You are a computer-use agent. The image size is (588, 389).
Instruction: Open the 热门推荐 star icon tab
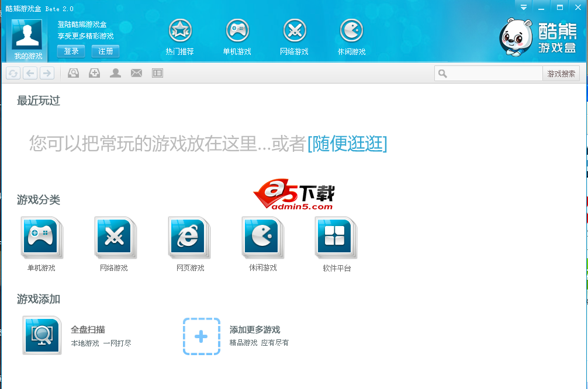(x=180, y=37)
